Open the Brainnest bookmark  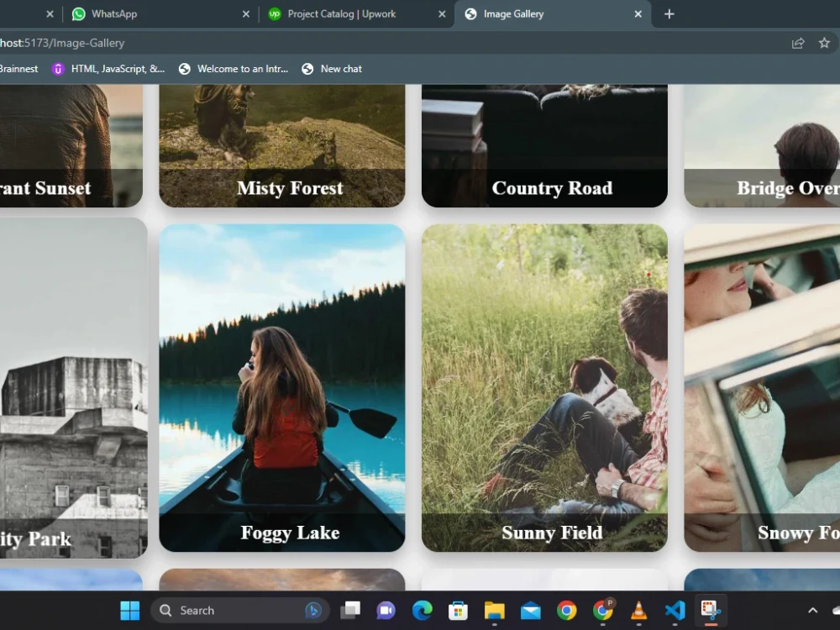point(18,69)
